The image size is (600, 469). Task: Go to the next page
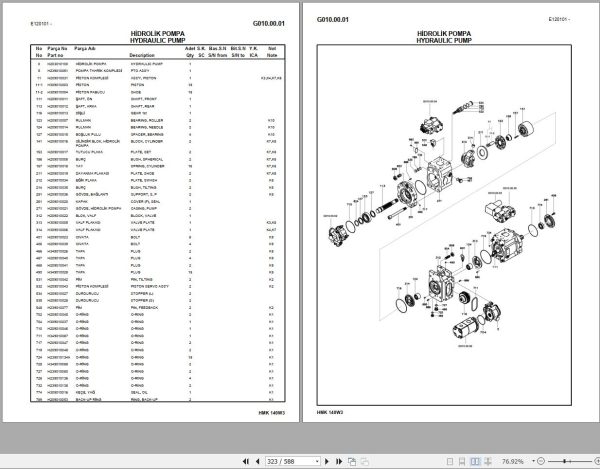pyautogui.click(x=327, y=461)
